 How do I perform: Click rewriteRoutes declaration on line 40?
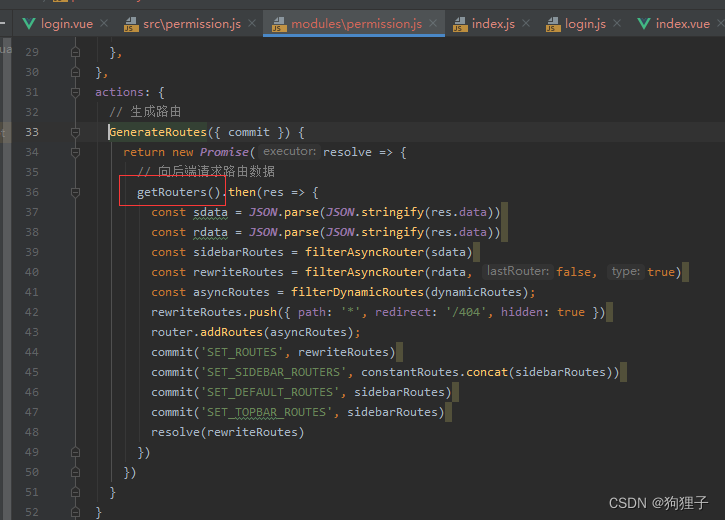[x=238, y=272]
